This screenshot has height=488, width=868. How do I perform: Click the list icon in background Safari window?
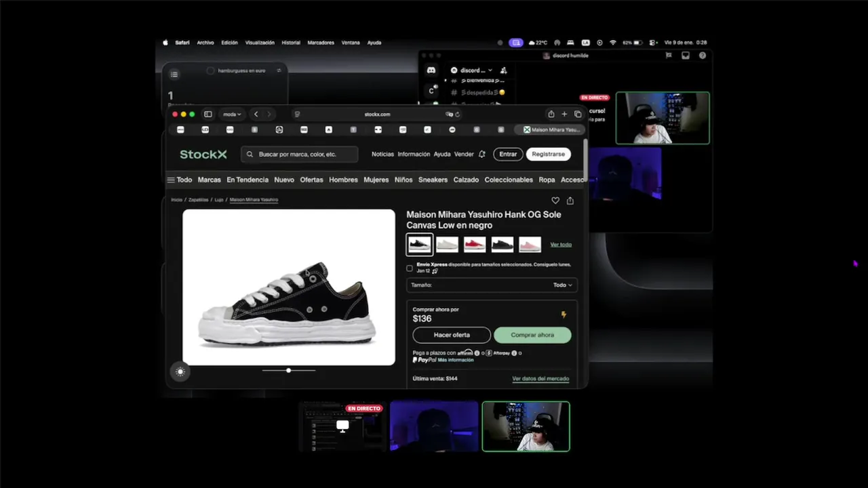(x=174, y=74)
